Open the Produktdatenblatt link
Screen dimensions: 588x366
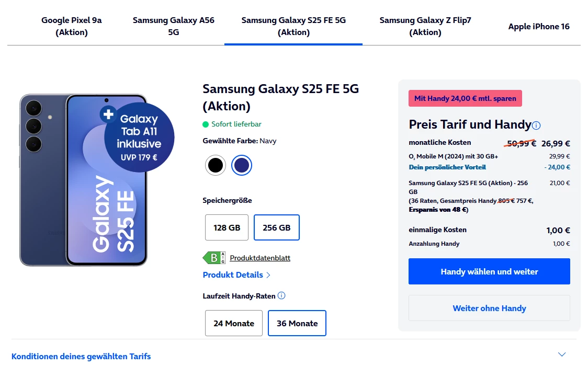point(260,258)
